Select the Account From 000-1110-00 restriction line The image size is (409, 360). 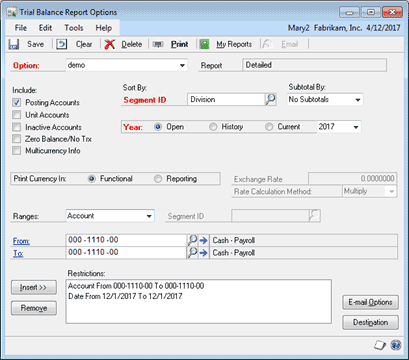[136, 286]
